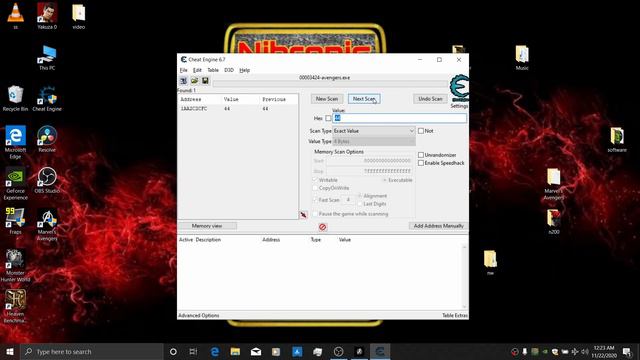Toggle the CopyOnWrite checkbox

pos(315,188)
